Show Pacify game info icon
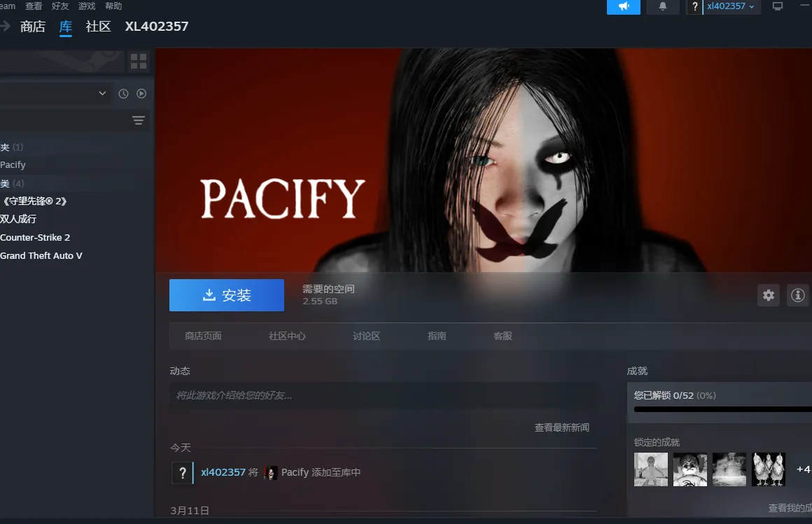Screen dimensions: 812x524 tap(797, 295)
